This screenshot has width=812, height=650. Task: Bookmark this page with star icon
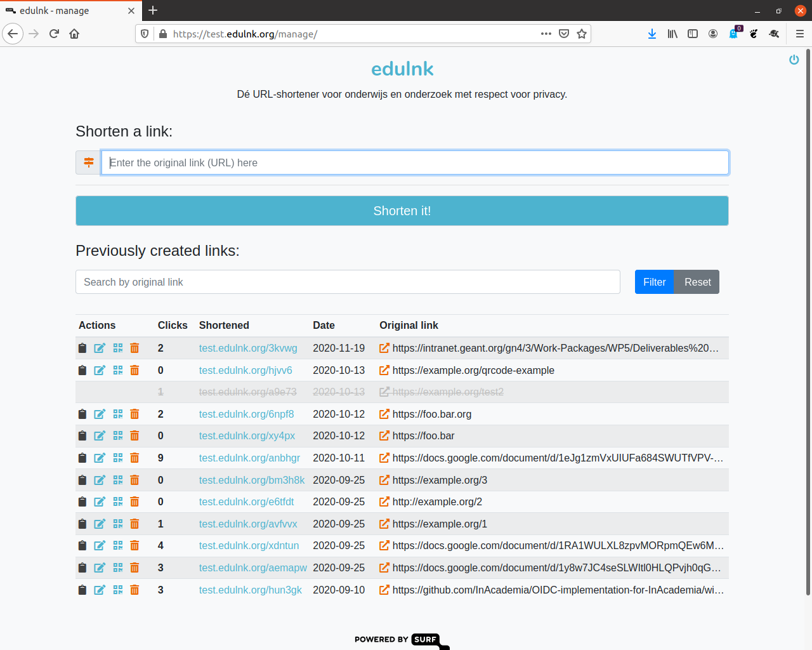pos(582,34)
